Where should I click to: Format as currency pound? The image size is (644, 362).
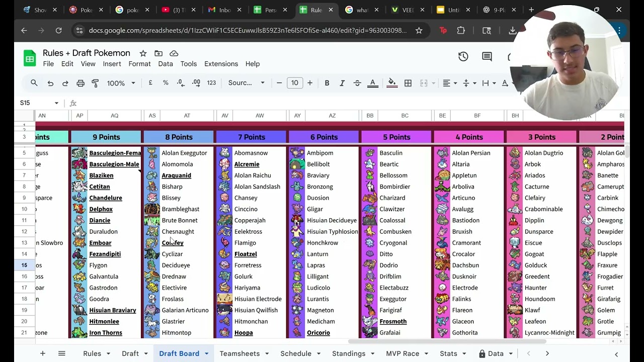[150, 83]
